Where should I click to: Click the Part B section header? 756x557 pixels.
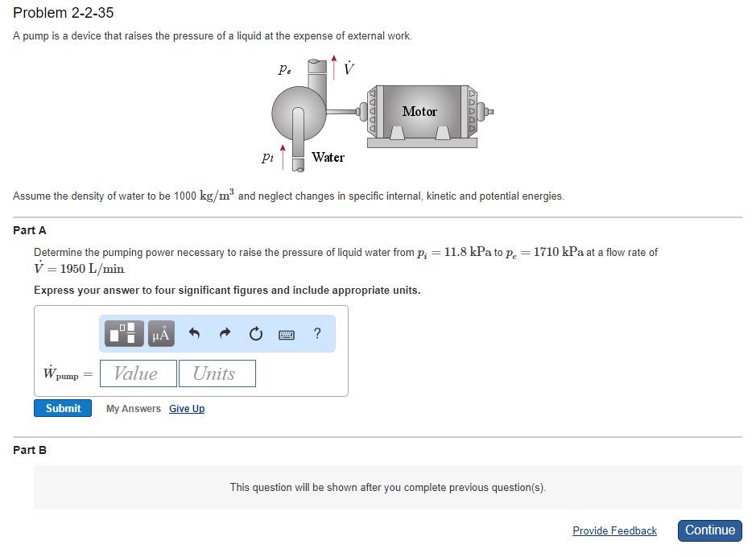click(x=27, y=450)
